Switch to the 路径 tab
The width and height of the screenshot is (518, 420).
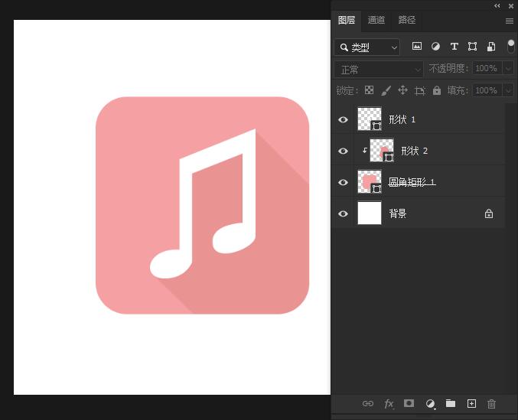(x=406, y=20)
